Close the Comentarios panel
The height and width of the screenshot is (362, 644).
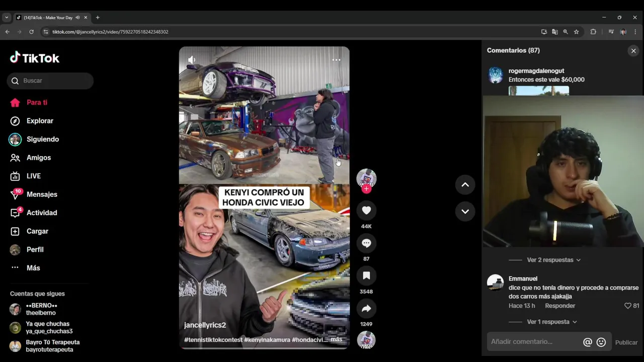click(633, 51)
